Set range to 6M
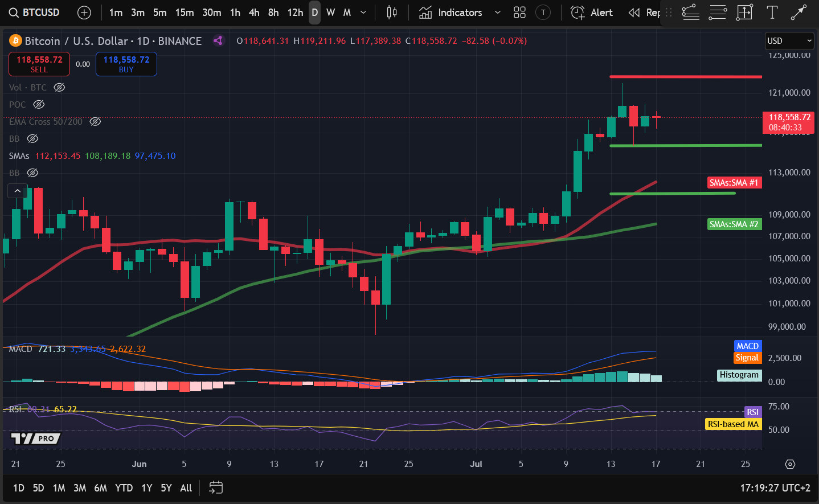 (100, 488)
